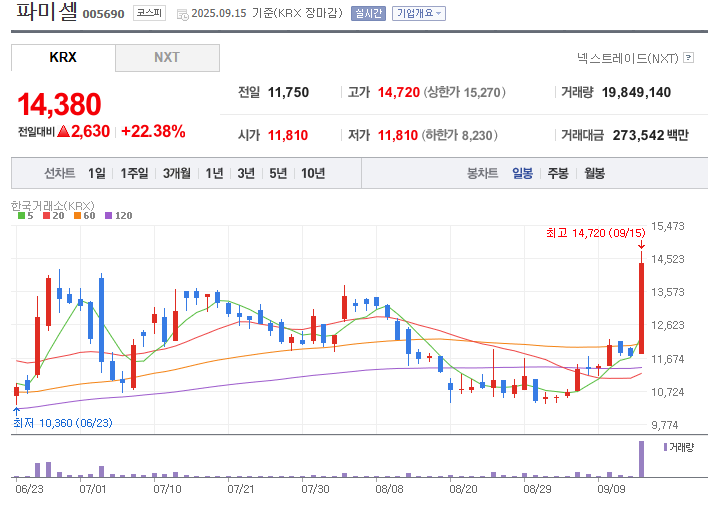Screen dimensions: 708x506
Task: Select the 일봉 daily candle chart
Action: coord(522,173)
